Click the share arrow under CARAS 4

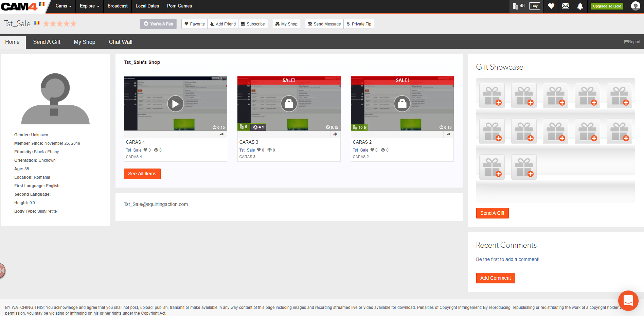[x=222, y=134]
